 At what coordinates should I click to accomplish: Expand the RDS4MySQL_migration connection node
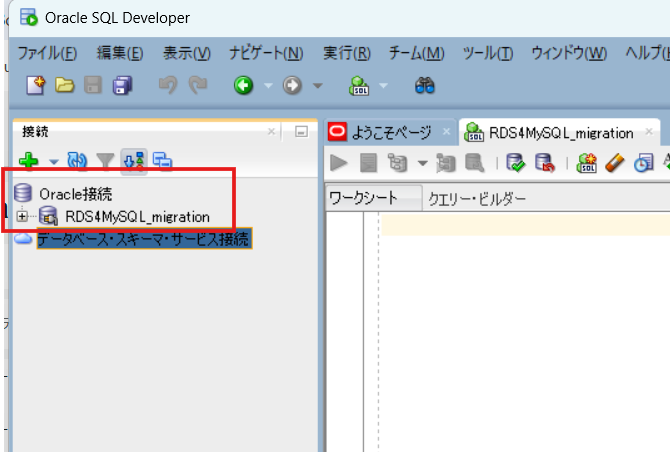(22, 216)
